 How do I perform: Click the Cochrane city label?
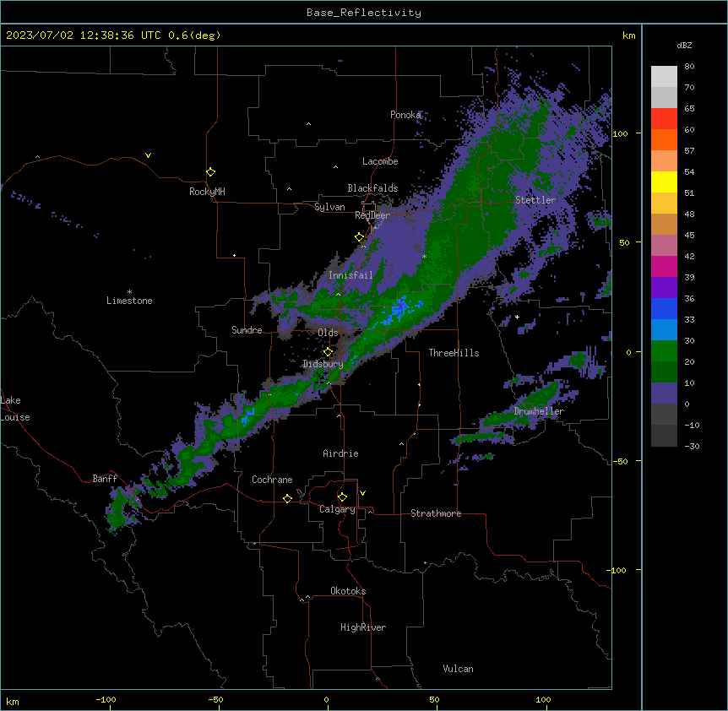tap(272, 480)
